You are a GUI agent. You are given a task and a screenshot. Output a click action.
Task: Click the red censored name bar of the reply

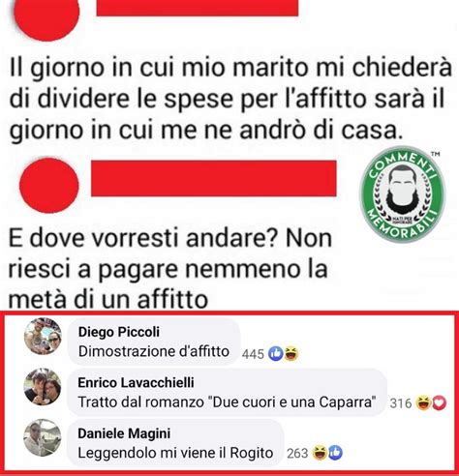(214, 178)
